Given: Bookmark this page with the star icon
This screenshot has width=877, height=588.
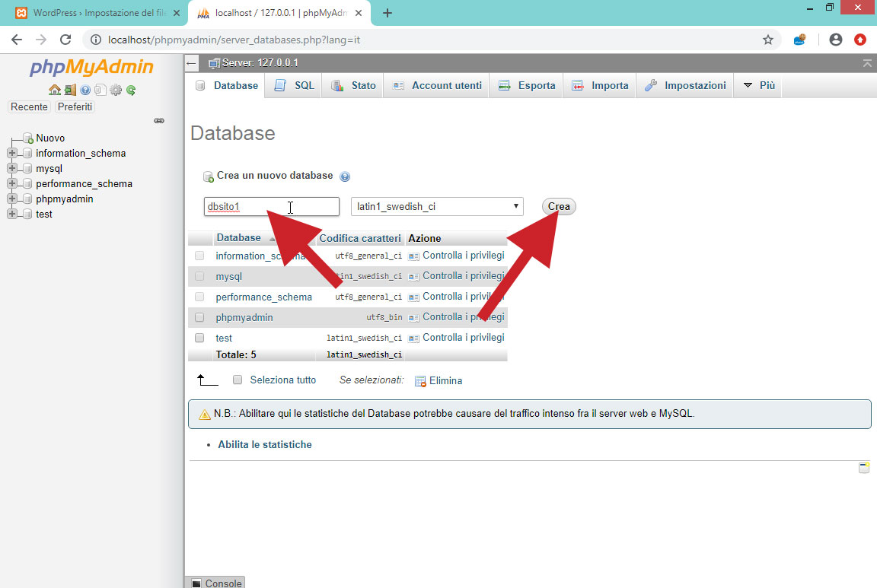Looking at the screenshot, I should point(768,40).
